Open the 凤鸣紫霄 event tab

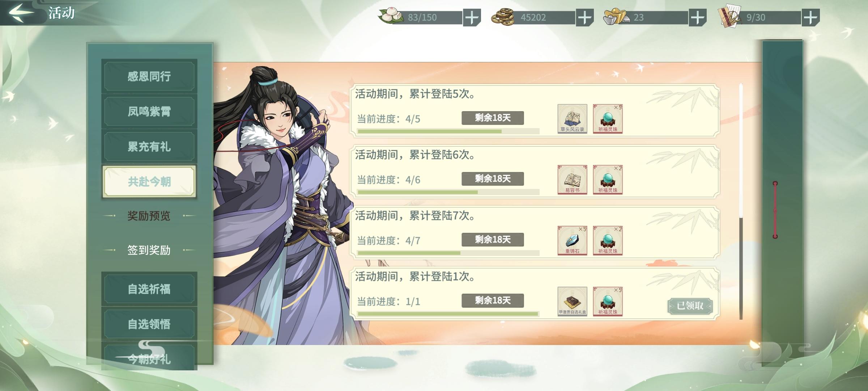tap(149, 112)
